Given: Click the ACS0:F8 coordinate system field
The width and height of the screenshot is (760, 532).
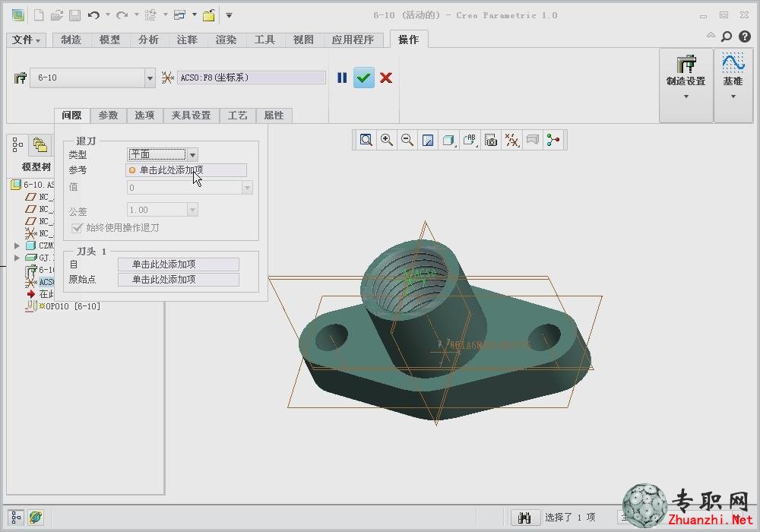Looking at the screenshot, I should tap(251, 78).
